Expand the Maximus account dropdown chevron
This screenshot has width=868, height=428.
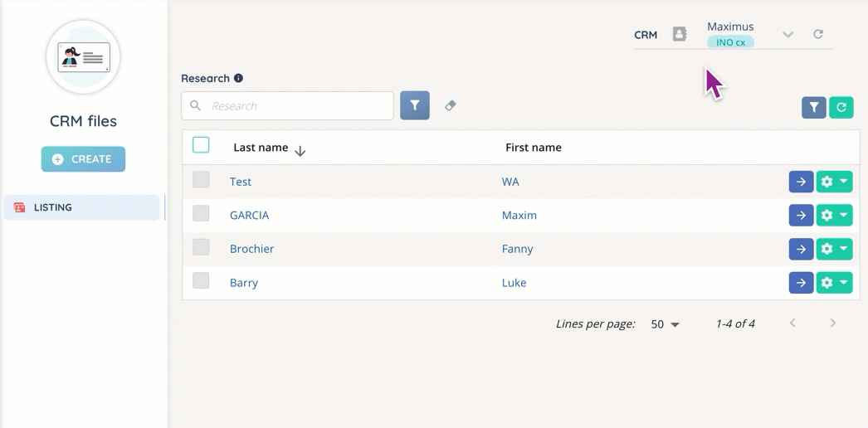[788, 35]
